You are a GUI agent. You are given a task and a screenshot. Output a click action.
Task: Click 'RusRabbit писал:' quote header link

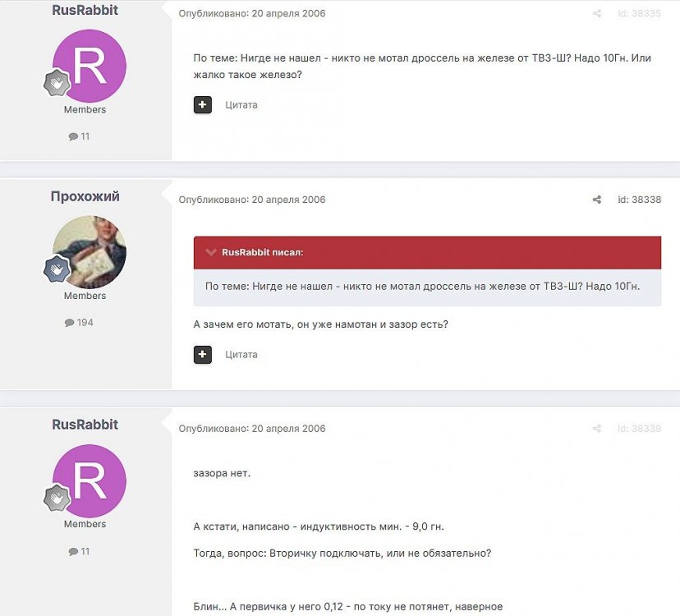[x=262, y=252]
